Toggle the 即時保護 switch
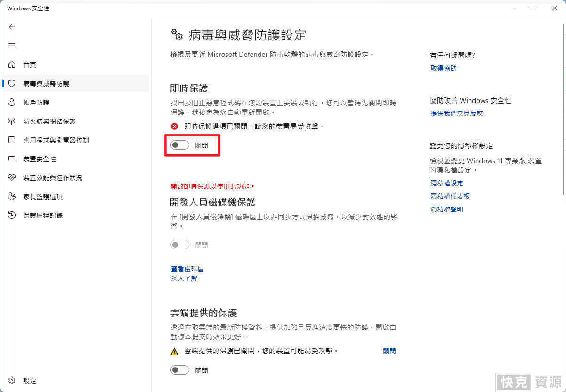566x392 pixels. tap(180, 145)
